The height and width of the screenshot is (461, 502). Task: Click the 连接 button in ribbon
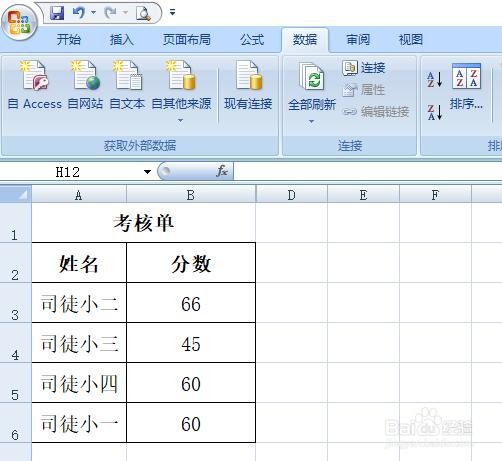point(364,68)
